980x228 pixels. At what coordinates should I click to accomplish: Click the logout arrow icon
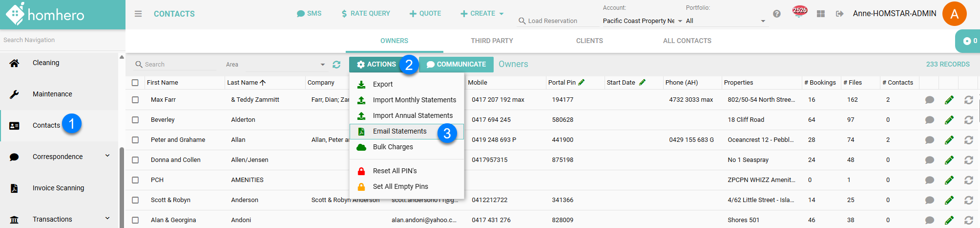[x=839, y=14]
